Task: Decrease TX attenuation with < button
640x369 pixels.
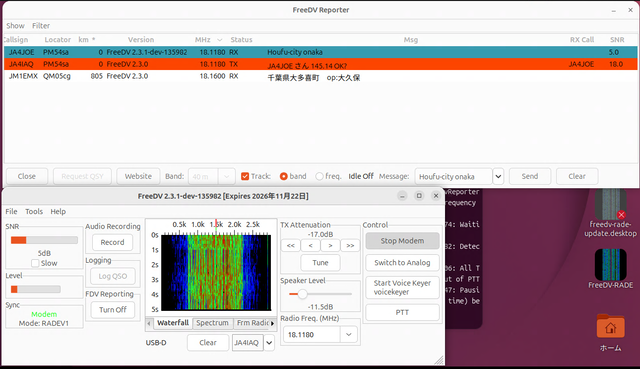Action: coord(311,246)
